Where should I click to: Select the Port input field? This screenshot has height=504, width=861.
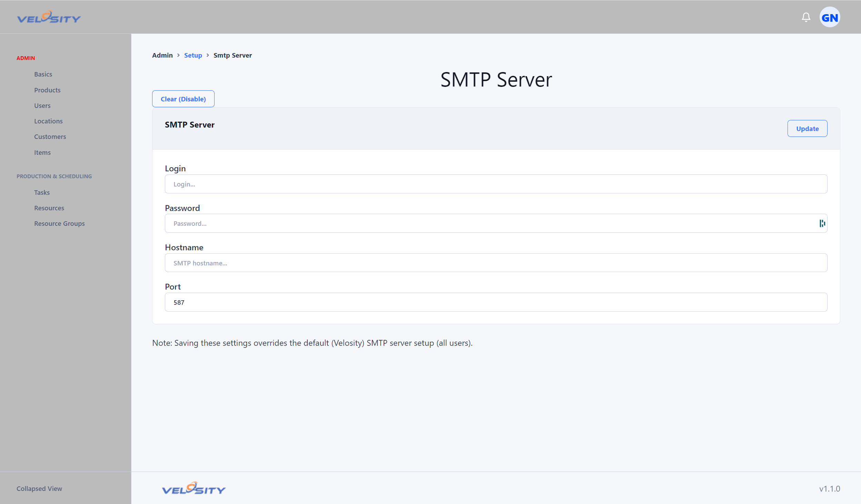[x=496, y=302]
